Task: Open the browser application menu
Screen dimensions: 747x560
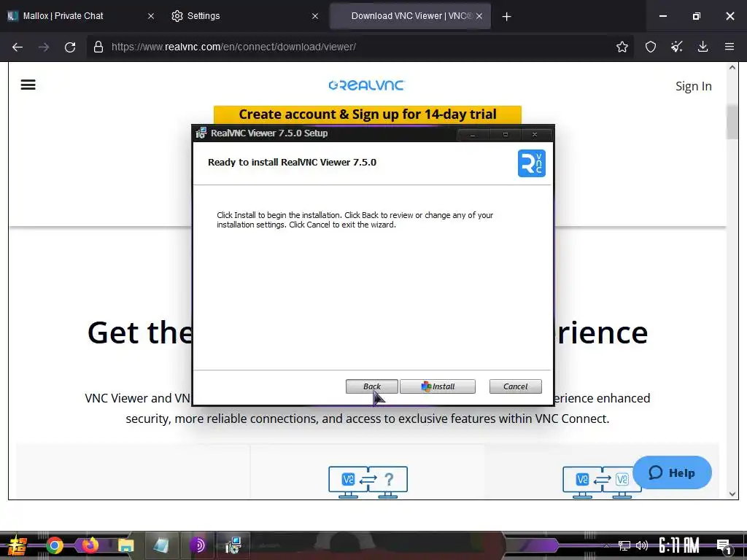Action: pos(729,47)
